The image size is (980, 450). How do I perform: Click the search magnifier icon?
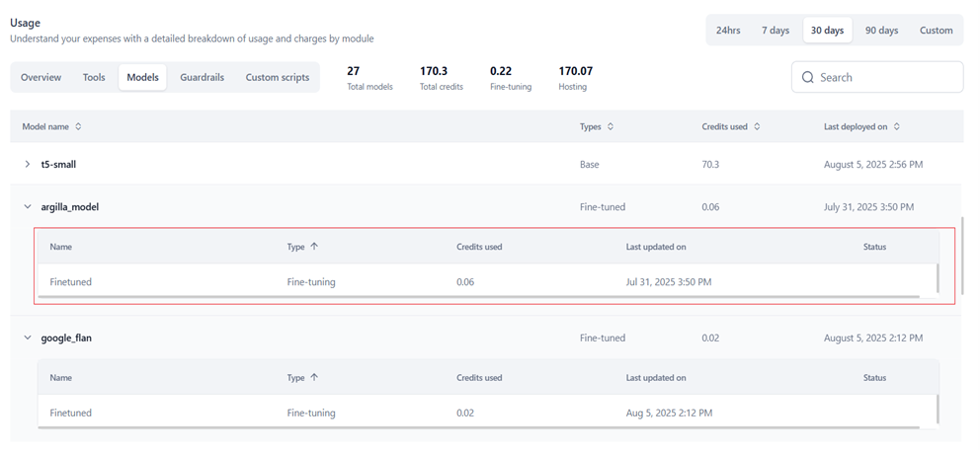808,77
